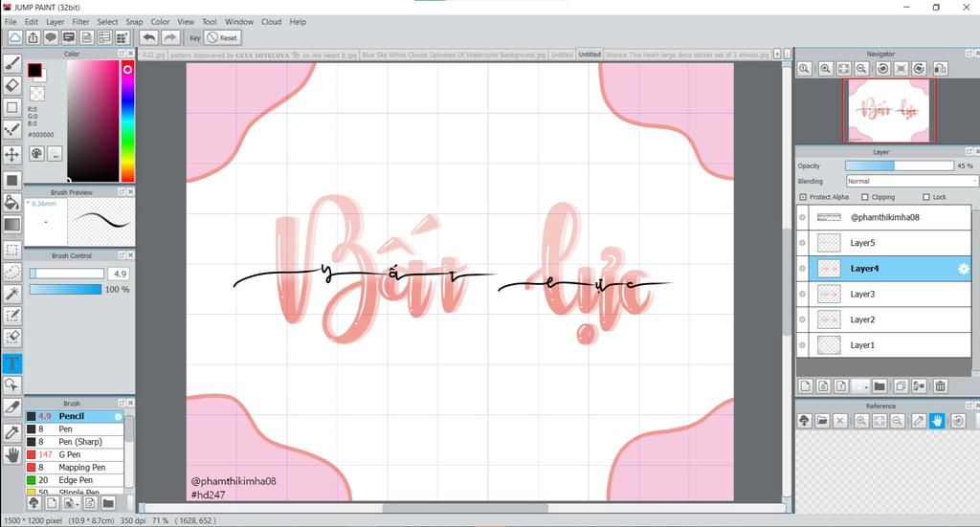Open the Blending mode dropdown

click(912, 181)
